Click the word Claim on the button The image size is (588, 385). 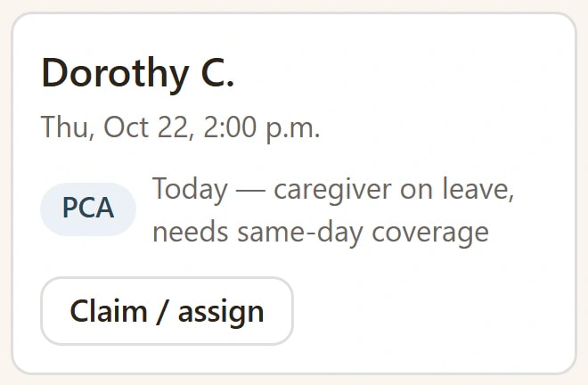(x=109, y=311)
